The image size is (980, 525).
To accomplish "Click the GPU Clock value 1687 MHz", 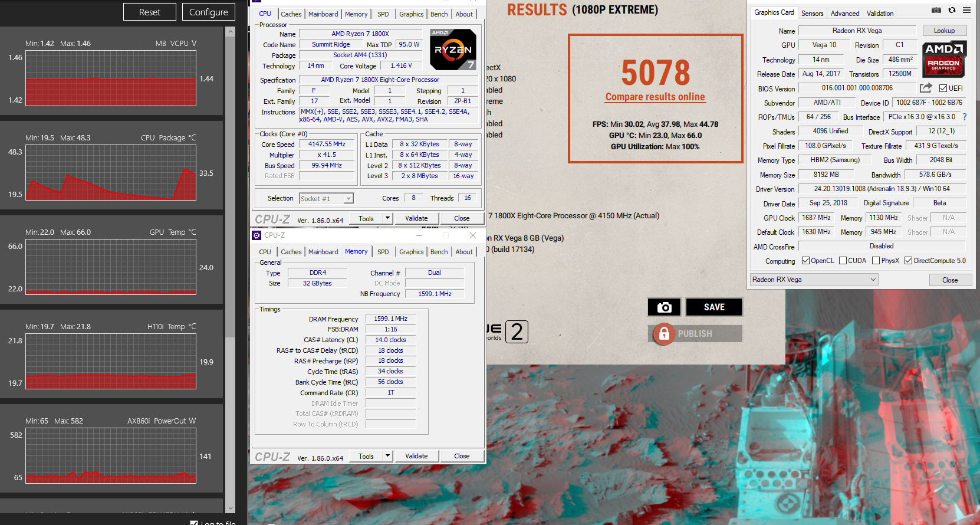I will [816, 218].
